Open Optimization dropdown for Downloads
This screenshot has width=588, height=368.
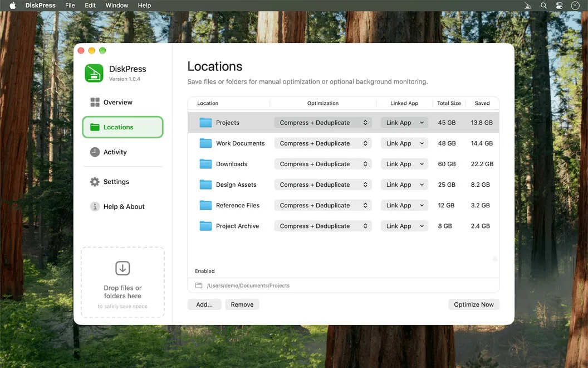pos(323,164)
